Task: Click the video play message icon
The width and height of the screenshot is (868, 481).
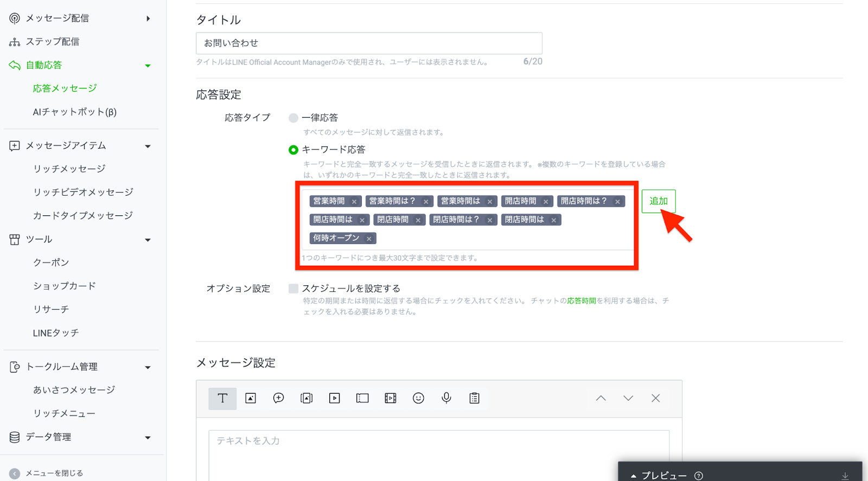Action: click(x=334, y=398)
